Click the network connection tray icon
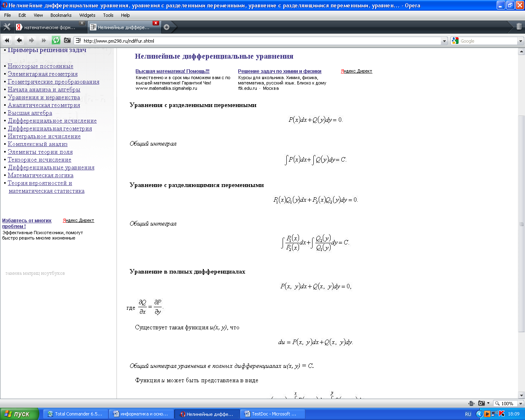 click(494, 414)
